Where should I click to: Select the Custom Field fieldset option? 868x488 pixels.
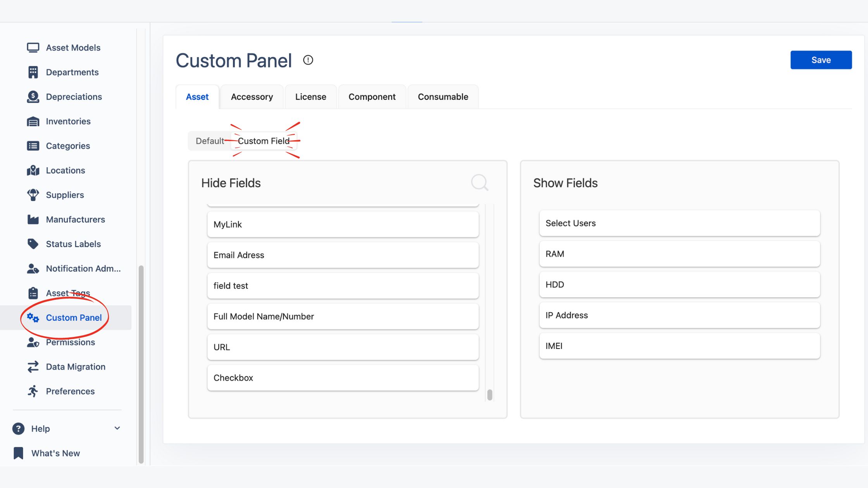tap(263, 140)
